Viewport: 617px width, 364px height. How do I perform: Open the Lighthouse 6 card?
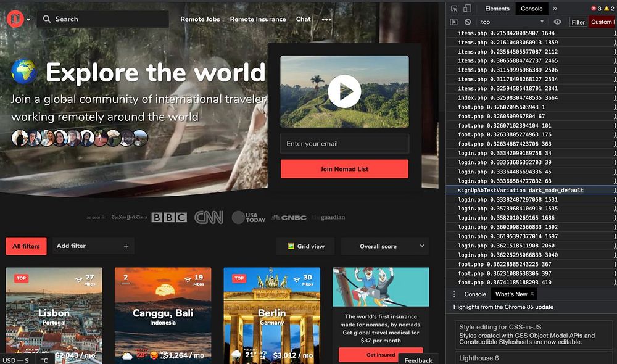pos(534,358)
